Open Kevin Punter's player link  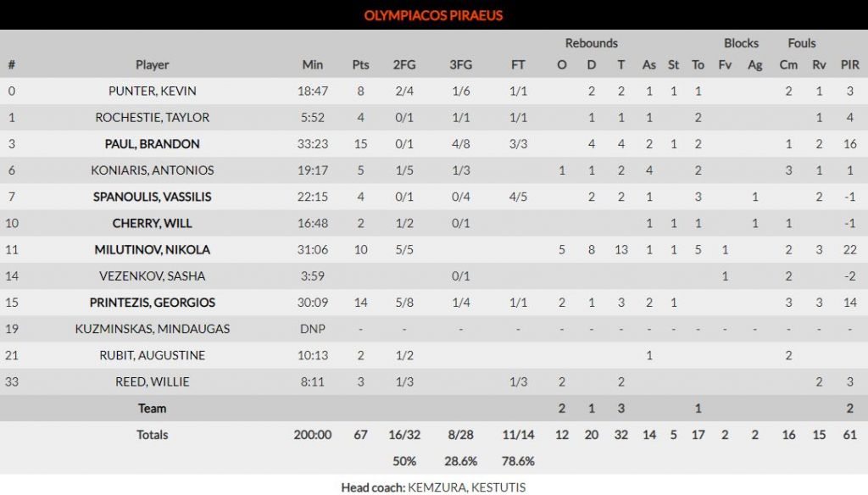pyautogui.click(x=153, y=91)
